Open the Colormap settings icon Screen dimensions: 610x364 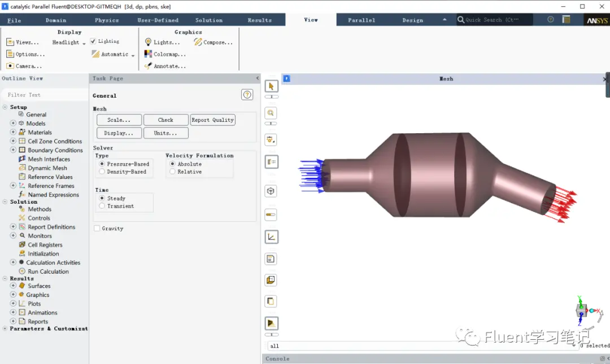coord(148,54)
